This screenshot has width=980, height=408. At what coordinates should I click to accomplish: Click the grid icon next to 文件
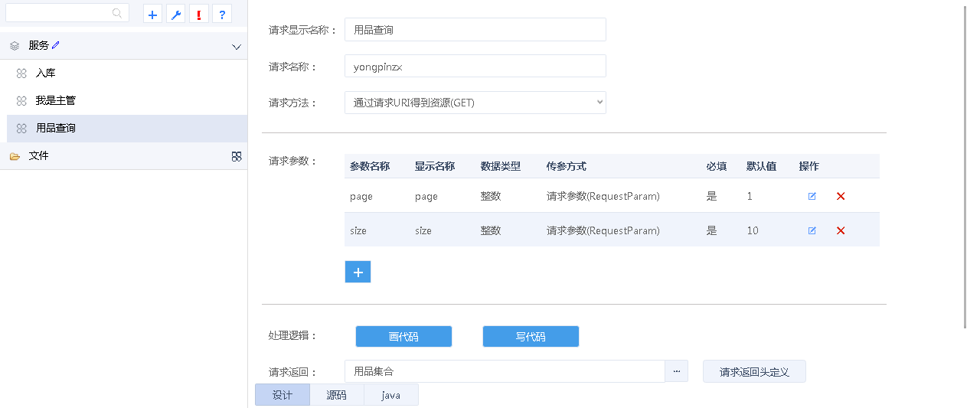click(237, 156)
